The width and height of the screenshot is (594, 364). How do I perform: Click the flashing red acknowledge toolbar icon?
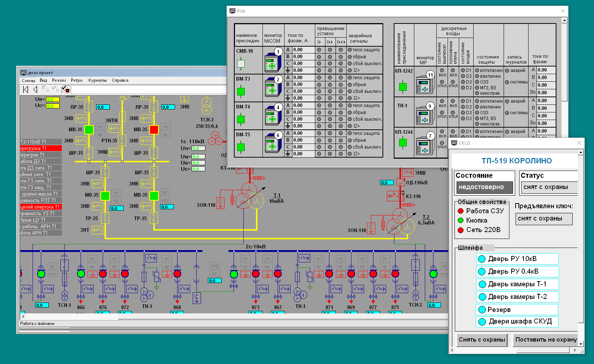(x=66, y=89)
